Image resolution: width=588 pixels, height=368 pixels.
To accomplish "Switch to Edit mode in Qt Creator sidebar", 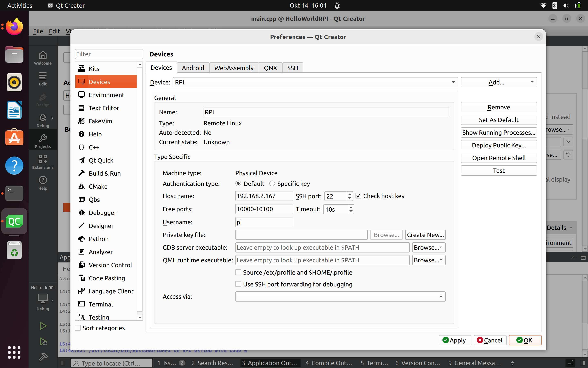I will [43, 79].
